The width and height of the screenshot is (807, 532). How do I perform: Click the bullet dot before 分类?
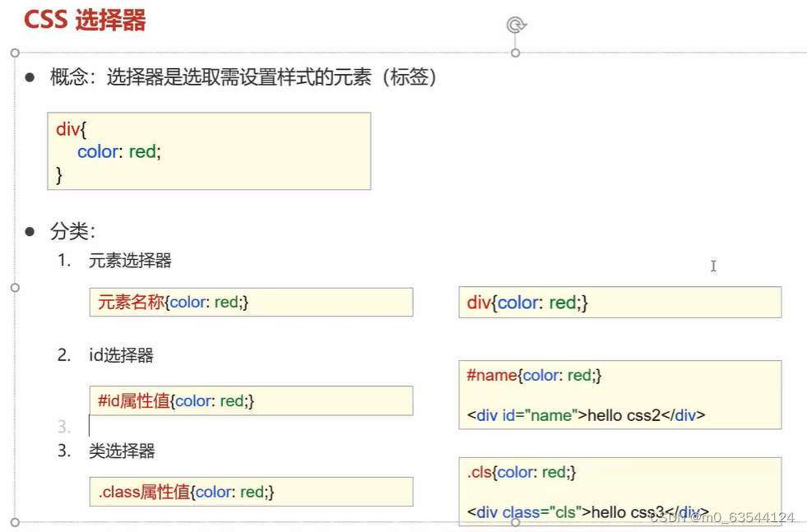30,231
